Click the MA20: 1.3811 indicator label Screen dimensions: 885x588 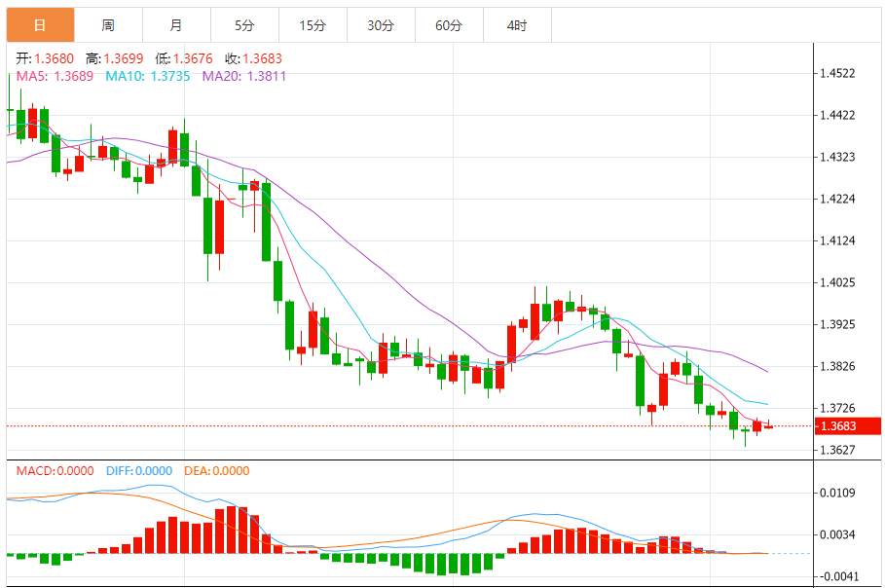click(244, 76)
